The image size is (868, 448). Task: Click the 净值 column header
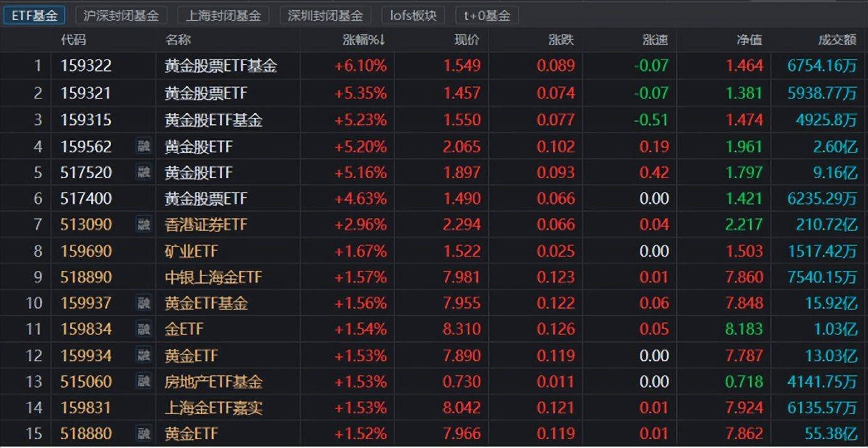(x=749, y=40)
